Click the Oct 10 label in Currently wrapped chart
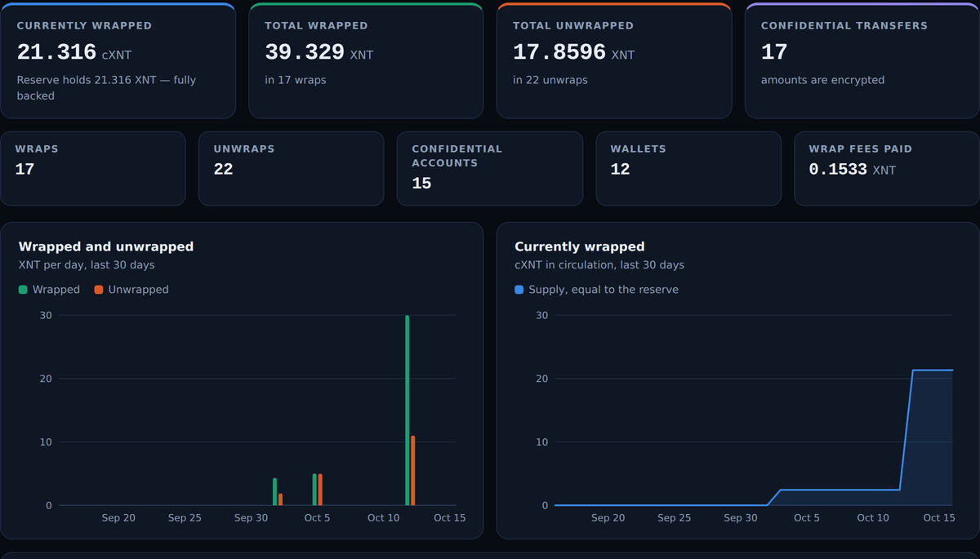Screen dimensions: 980x559 point(873,518)
